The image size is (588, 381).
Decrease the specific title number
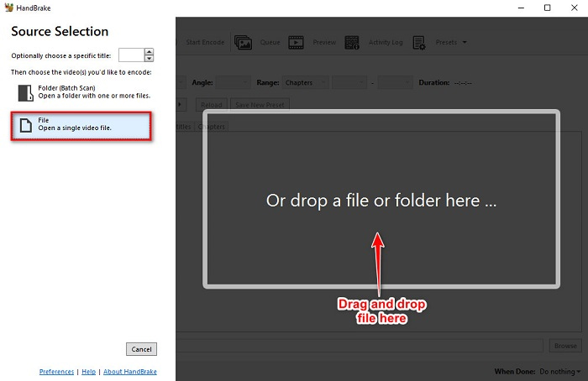pos(150,59)
